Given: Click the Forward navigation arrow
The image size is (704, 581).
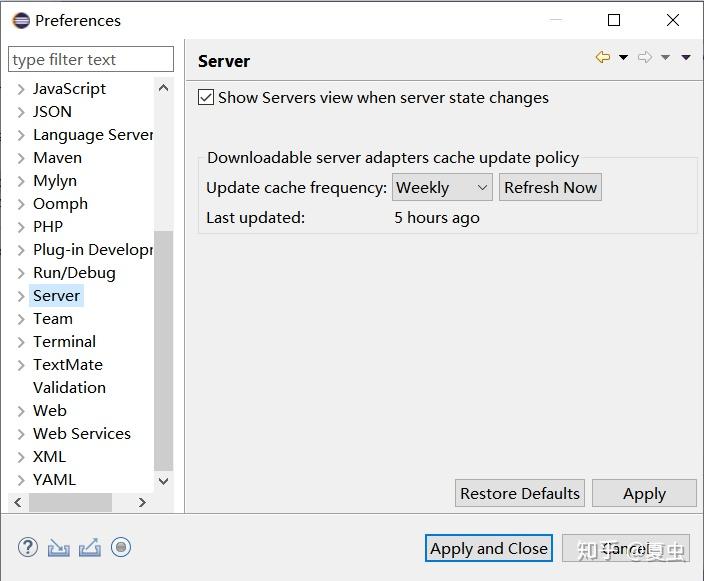Looking at the screenshot, I should pyautogui.click(x=645, y=57).
